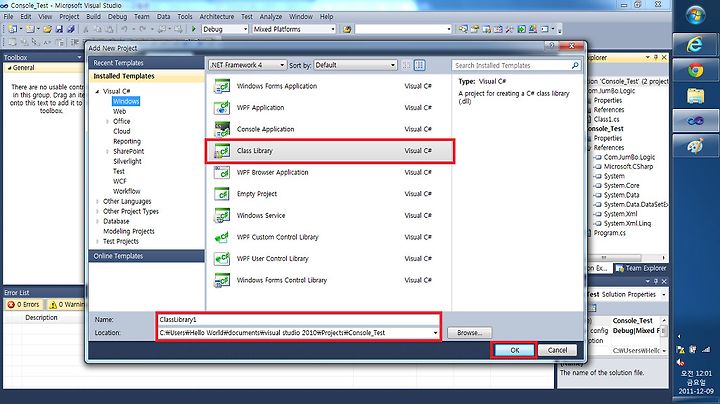Viewport: 720px width, 404px height.
Task: Switch to the Team Explorer tab
Action: (x=641, y=268)
